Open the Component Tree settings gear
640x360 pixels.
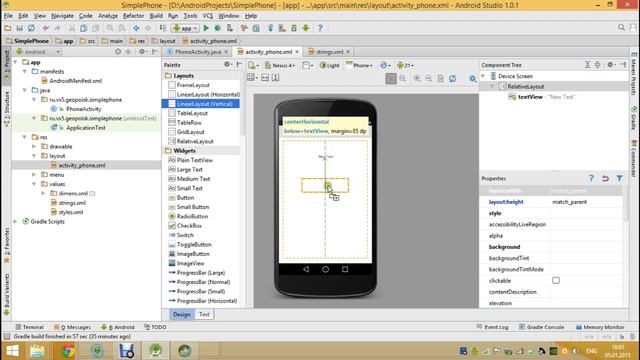click(610, 64)
